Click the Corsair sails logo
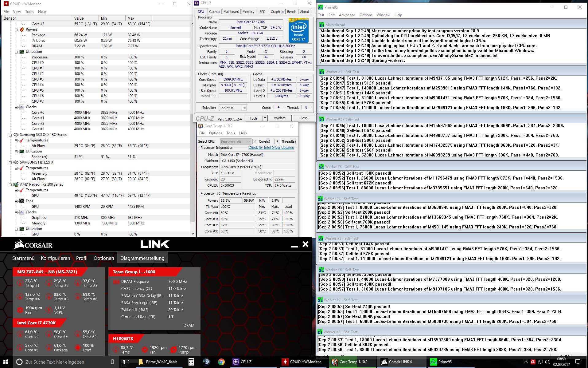 (19, 244)
